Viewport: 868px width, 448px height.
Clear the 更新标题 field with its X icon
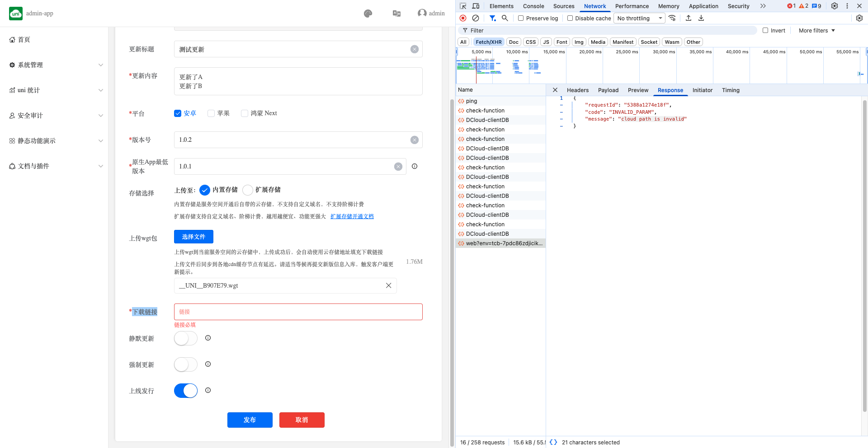(415, 49)
